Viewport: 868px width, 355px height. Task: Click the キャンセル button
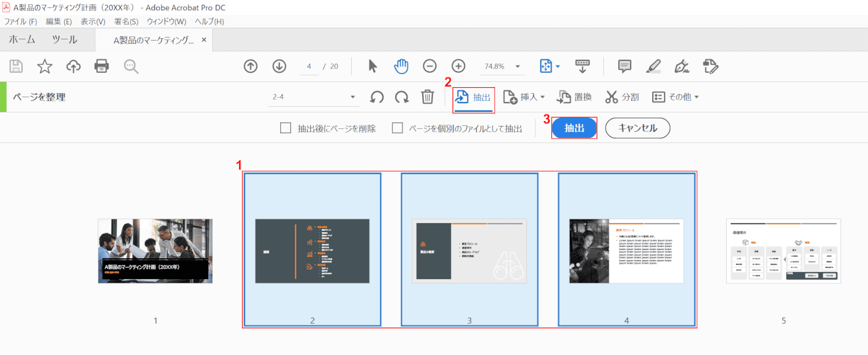coord(638,128)
